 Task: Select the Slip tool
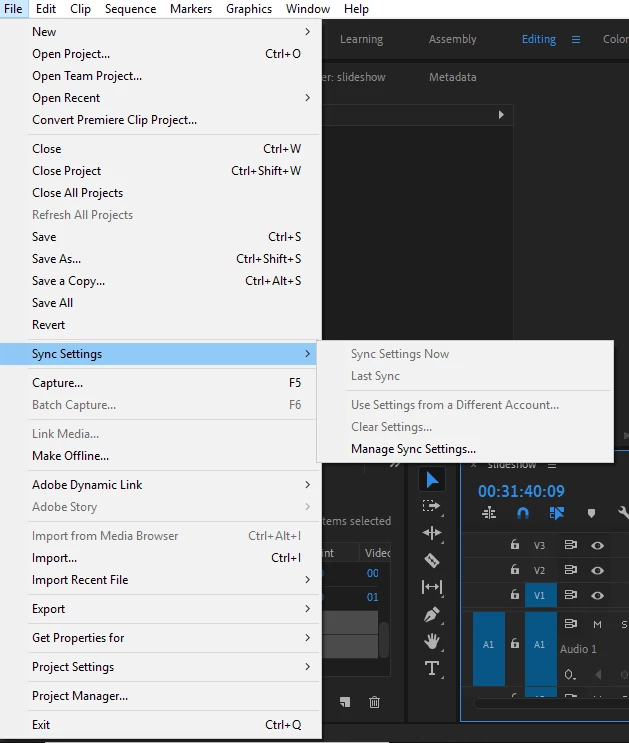click(431, 587)
